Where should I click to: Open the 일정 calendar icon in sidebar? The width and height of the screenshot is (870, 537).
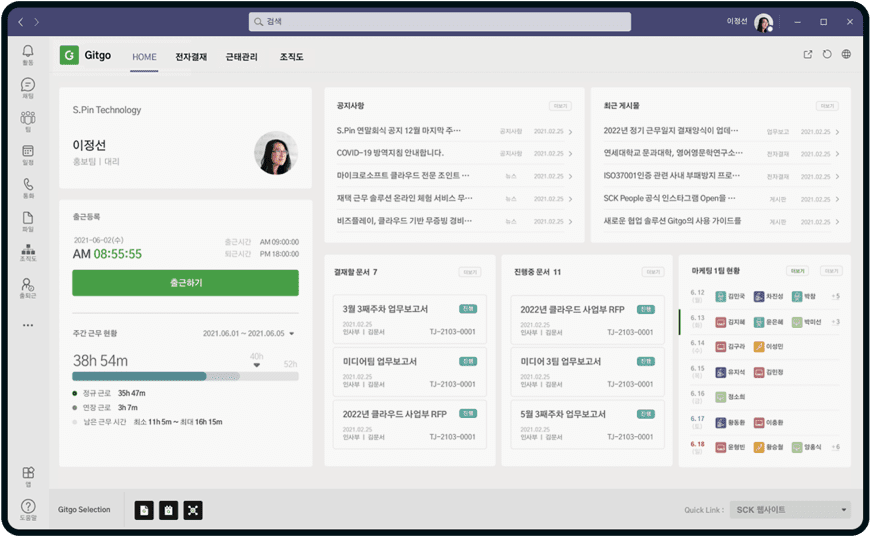[28, 153]
